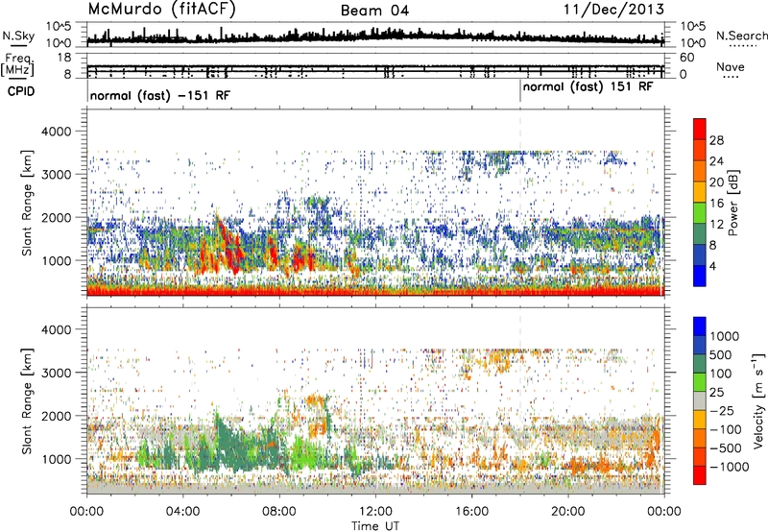Screen dimensions: 768x532
Task: Click the CPID row label
Action: coord(21,91)
